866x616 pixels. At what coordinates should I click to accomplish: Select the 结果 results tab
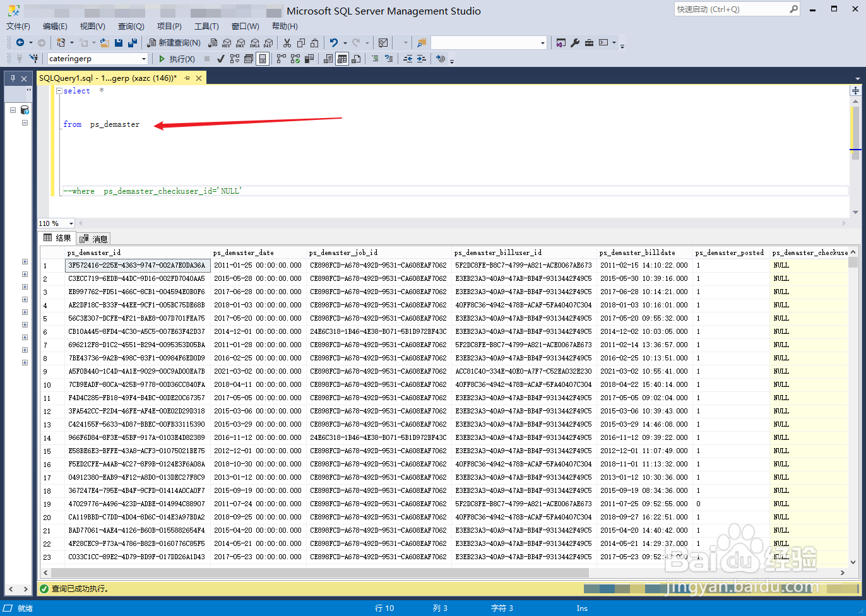point(57,238)
